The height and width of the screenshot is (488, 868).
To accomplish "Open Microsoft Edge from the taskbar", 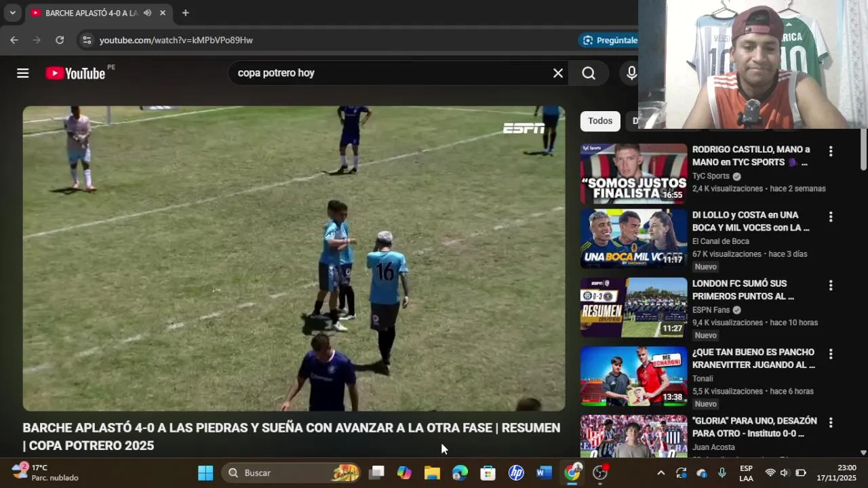I will point(460,472).
